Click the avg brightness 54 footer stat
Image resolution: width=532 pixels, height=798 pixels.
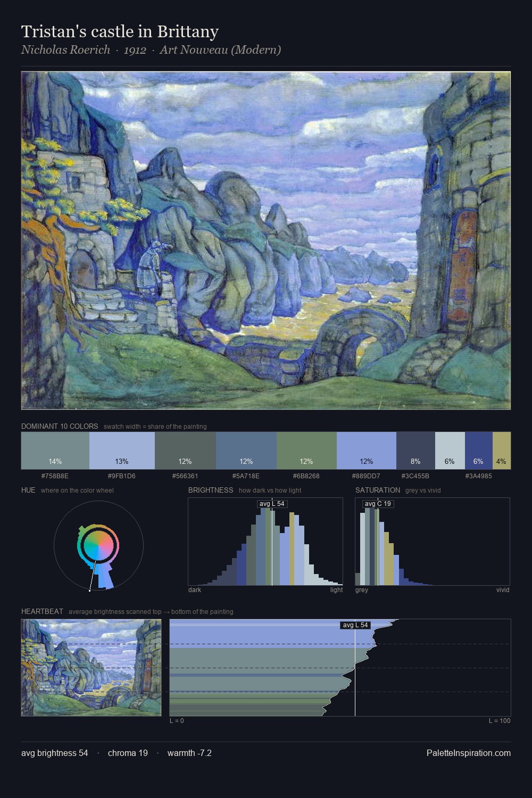click(x=55, y=753)
